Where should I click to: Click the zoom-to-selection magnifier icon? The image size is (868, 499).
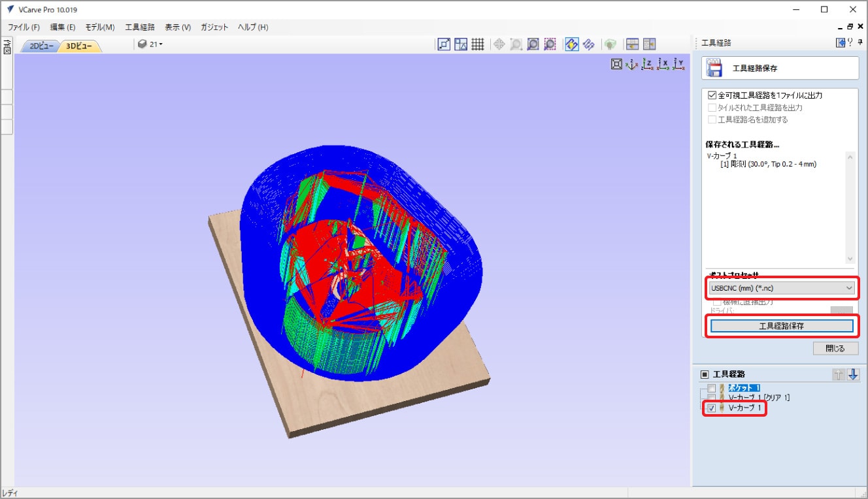pyautogui.click(x=550, y=44)
